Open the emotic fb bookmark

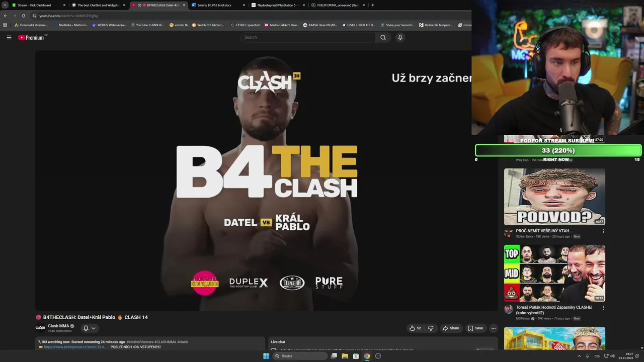pyautogui.click(x=179, y=25)
